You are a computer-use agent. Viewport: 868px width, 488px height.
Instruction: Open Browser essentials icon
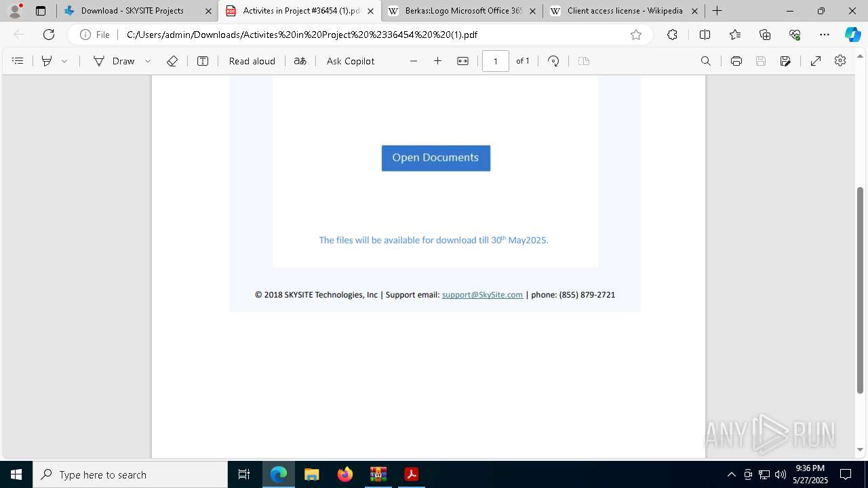pos(795,35)
